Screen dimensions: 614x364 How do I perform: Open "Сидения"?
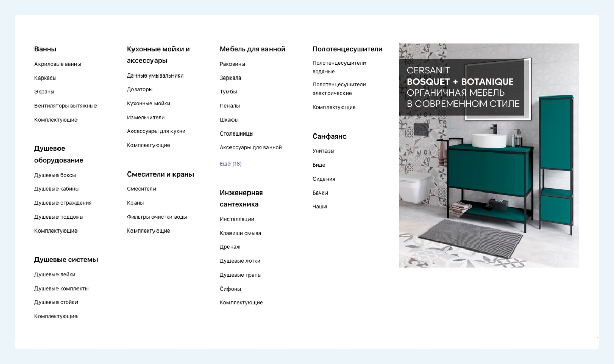(324, 179)
